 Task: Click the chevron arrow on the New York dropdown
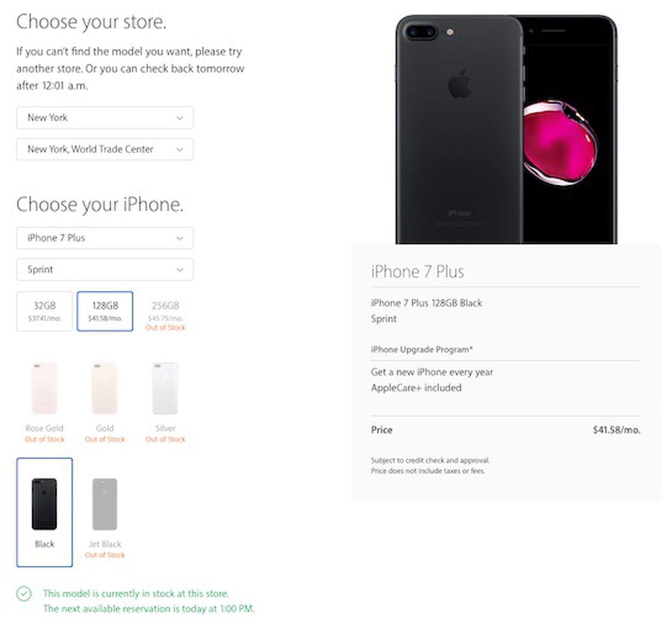pyautogui.click(x=180, y=118)
